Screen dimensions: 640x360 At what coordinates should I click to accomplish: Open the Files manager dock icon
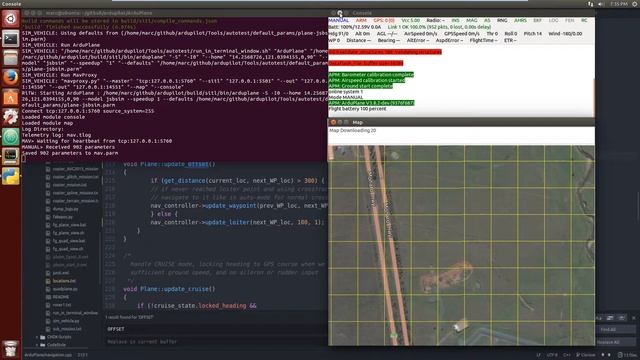pyautogui.click(x=11, y=58)
